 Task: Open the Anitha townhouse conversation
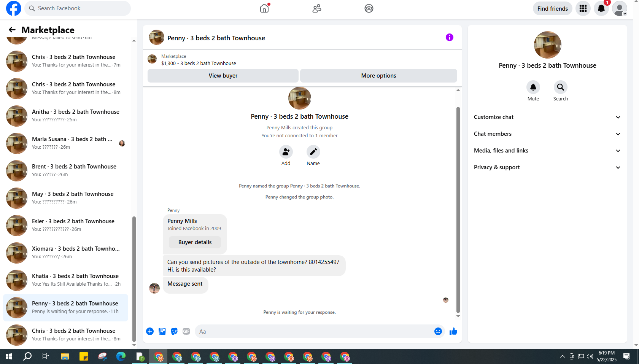pyautogui.click(x=66, y=116)
